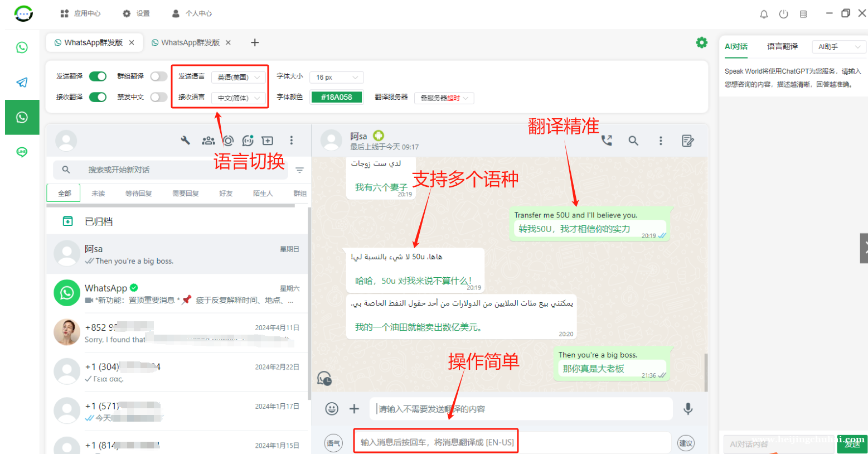Image resolution: width=868 pixels, height=454 pixels.
Task: Open 个人中心 menu
Action: [192, 13]
